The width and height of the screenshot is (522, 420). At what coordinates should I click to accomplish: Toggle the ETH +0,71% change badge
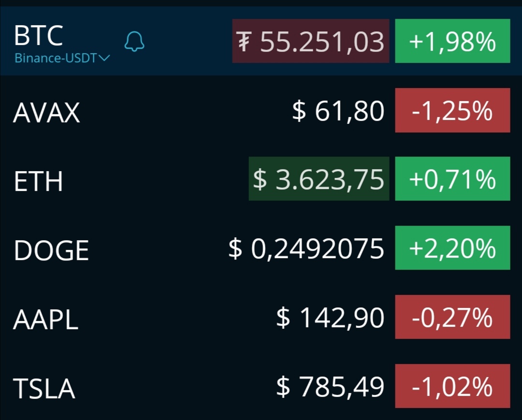pyautogui.click(x=452, y=179)
